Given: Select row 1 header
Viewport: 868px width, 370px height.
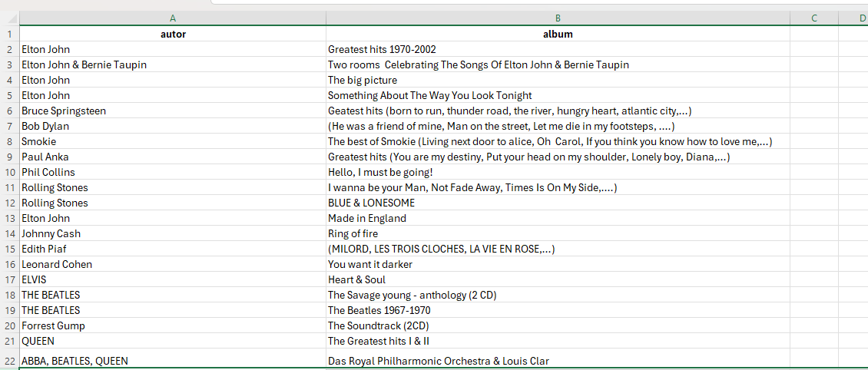Looking at the screenshot, I should pyautogui.click(x=9, y=34).
